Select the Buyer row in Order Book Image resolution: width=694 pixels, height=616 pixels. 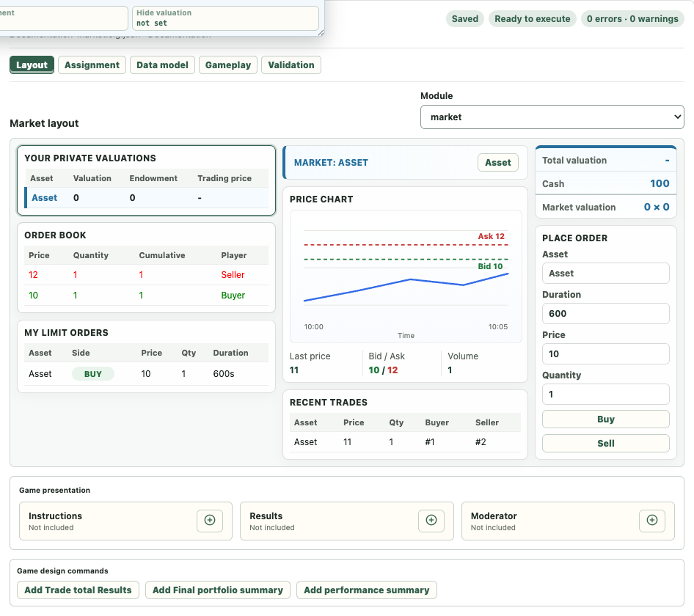(147, 295)
